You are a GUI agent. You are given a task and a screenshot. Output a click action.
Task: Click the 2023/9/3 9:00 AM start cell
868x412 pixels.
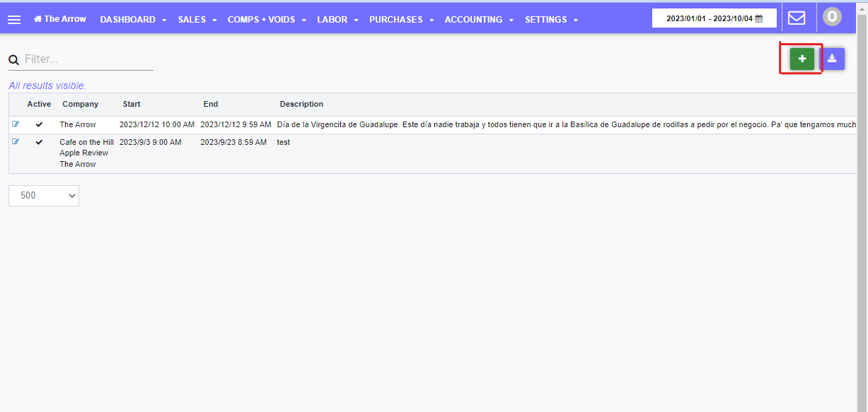(150, 142)
